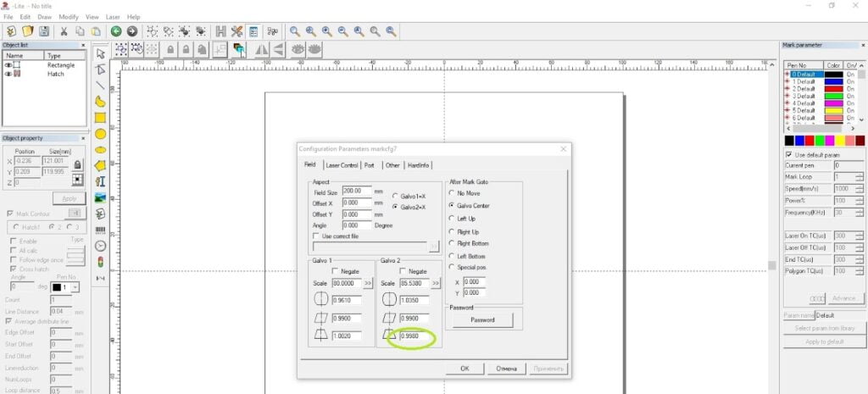Select the traffic light Input port tool
The image size is (868, 394).
point(100,262)
